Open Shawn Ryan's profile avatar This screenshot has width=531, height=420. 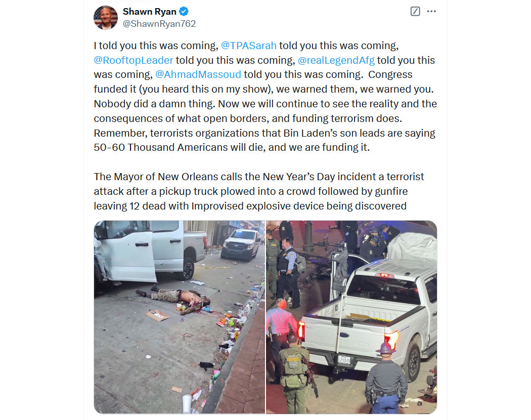(106, 18)
